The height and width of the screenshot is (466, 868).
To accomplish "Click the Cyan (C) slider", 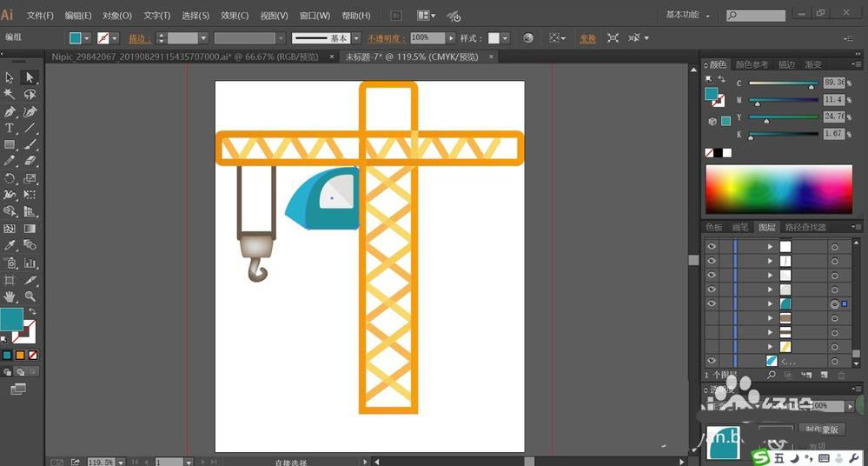I will tap(783, 83).
